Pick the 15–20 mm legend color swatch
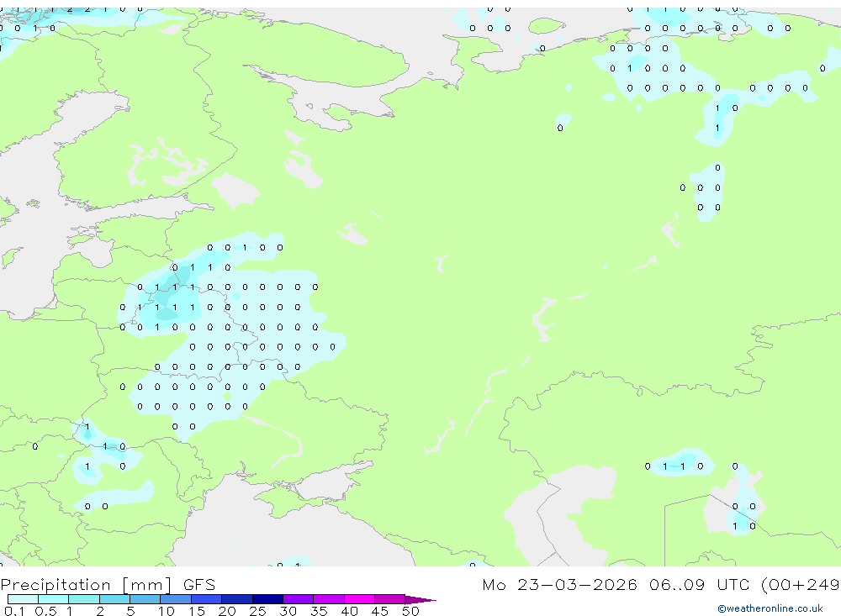This screenshot has height=616, width=841. 206,599
